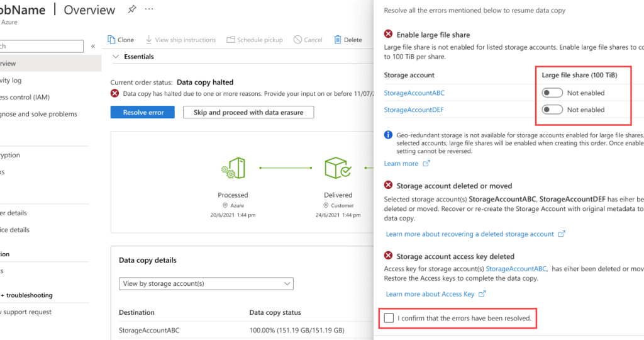
Task: Collapse the sidebar with the double chevron
Action: (x=93, y=46)
